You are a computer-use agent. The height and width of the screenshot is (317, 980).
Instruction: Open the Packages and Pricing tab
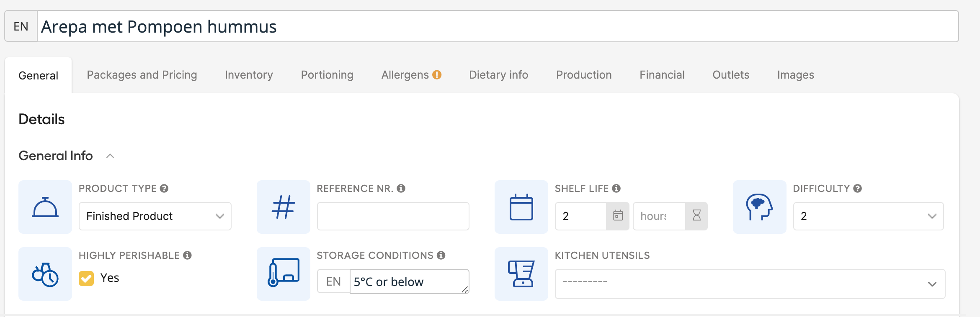pos(142,75)
